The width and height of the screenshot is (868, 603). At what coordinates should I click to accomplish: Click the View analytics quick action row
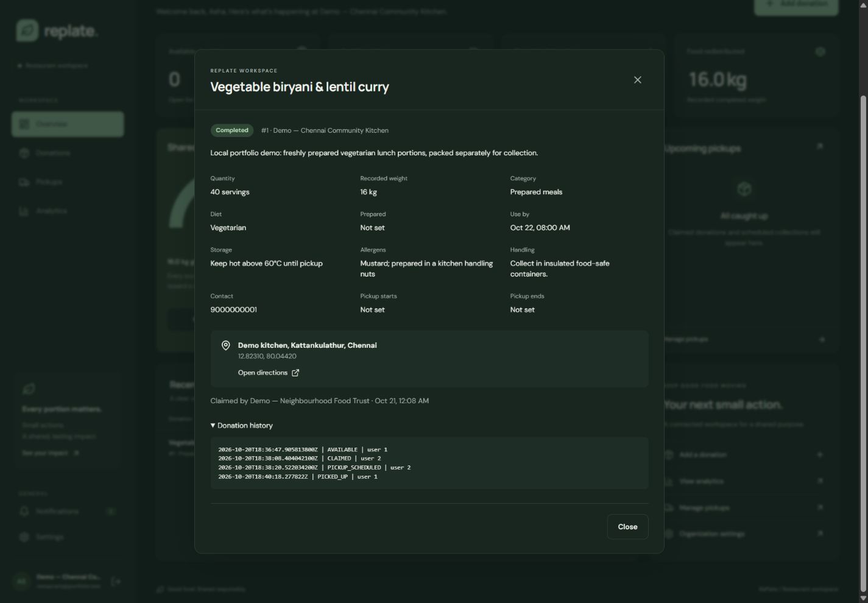click(744, 481)
